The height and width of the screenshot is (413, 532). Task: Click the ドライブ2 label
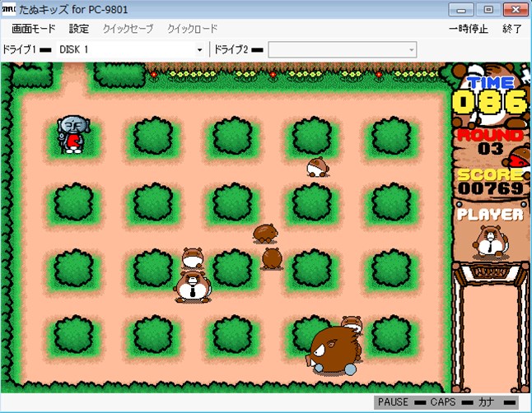tap(231, 50)
